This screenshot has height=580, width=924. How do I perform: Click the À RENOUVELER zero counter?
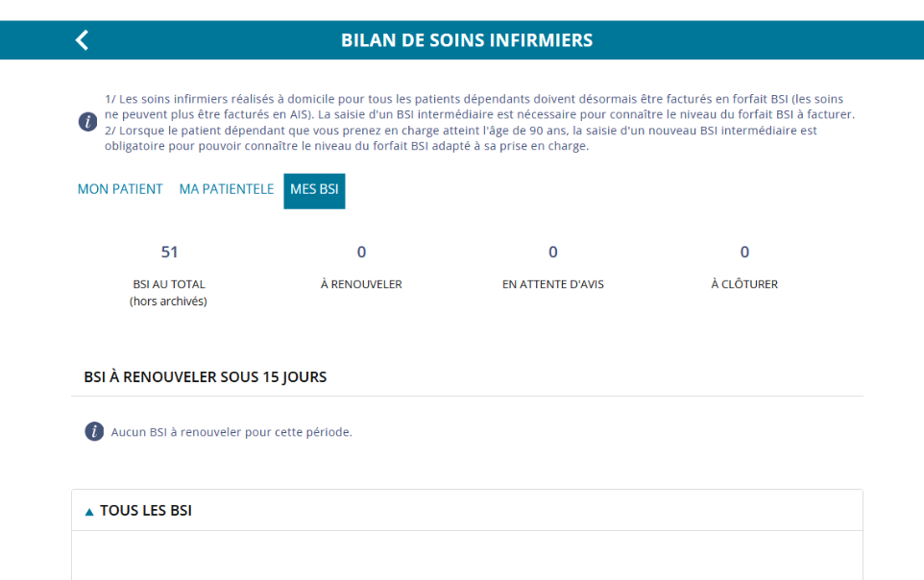tap(361, 253)
